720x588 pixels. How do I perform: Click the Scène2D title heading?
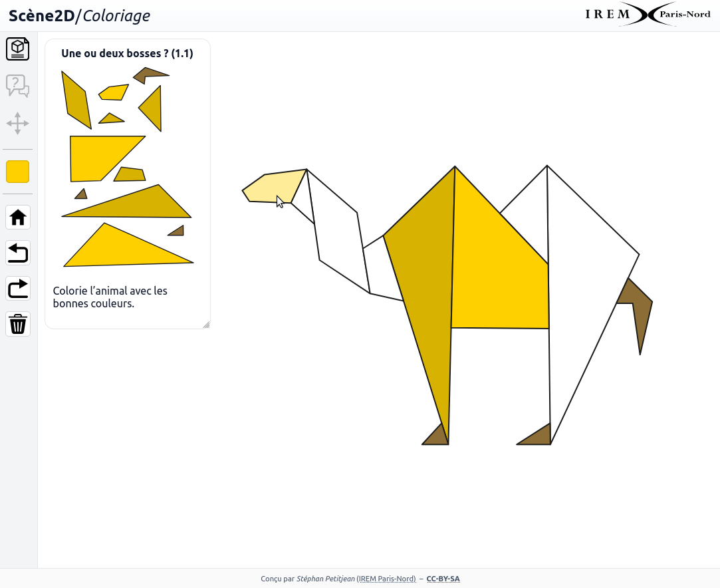pyautogui.click(x=79, y=15)
